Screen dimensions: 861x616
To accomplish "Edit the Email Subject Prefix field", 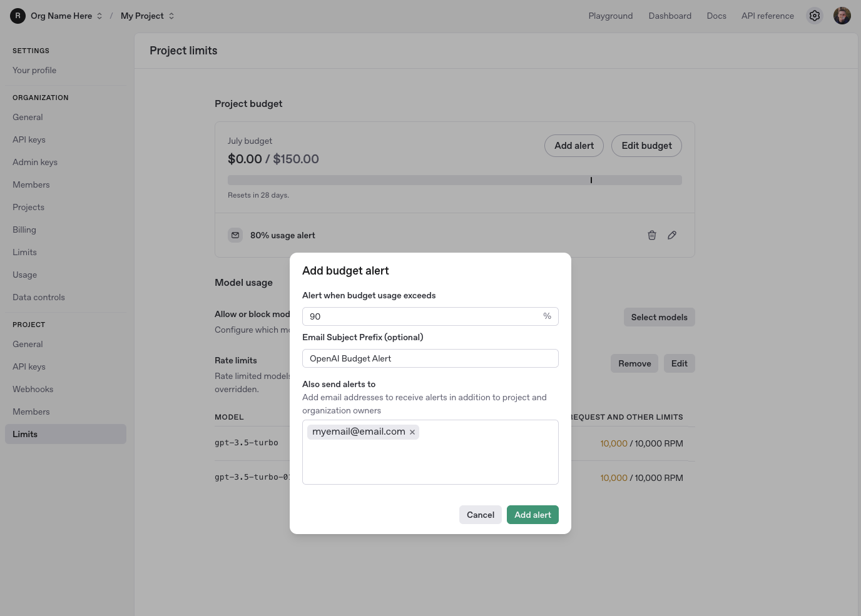I will pos(430,358).
